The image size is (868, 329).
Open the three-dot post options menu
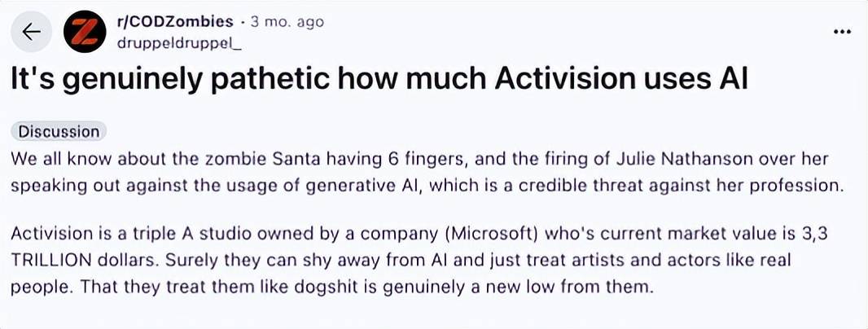(x=843, y=32)
